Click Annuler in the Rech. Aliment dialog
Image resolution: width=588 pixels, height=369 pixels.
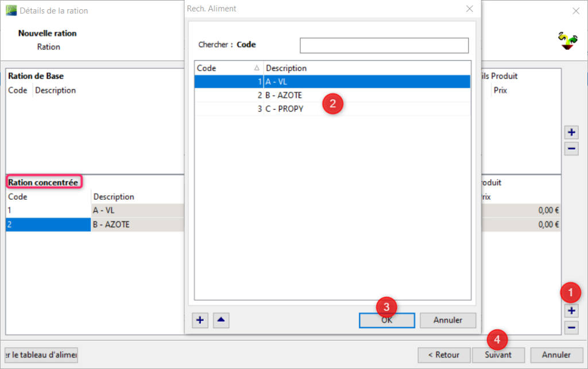(448, 320)
